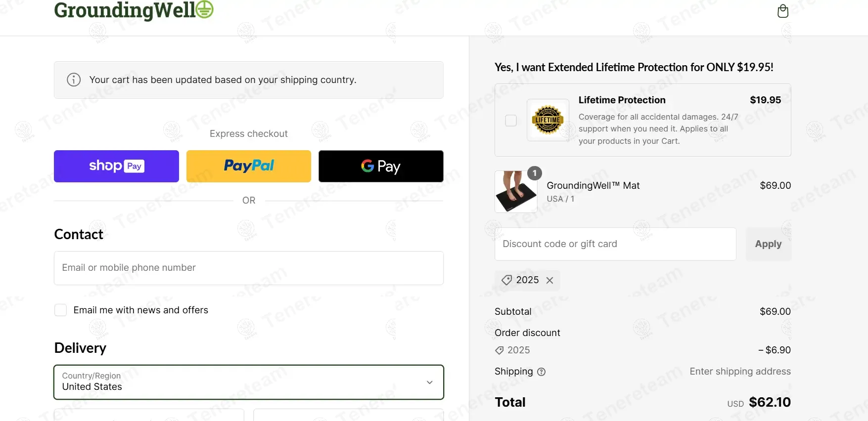
Task: Click the chevron in United States selector
Action: [429, 382]
